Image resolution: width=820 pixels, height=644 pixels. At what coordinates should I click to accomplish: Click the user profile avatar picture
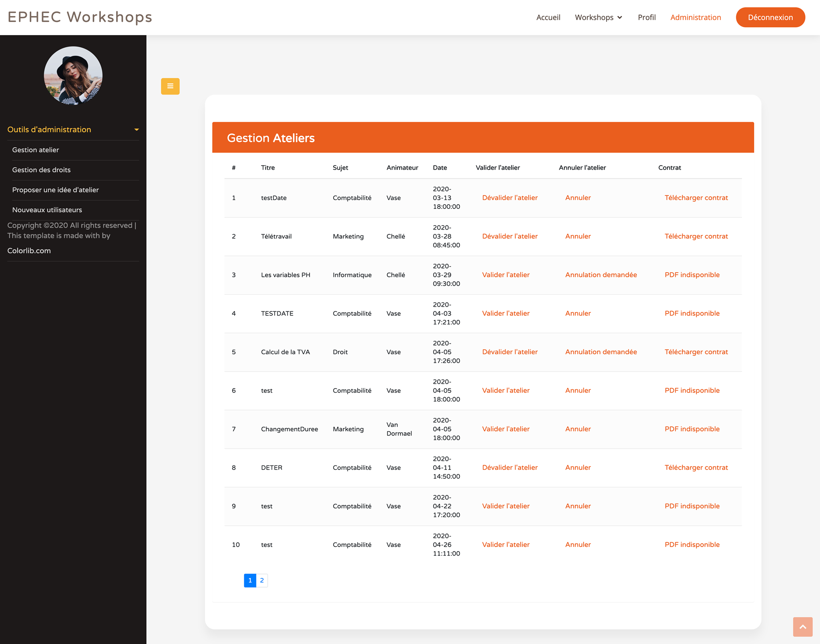tap(73, 76)
